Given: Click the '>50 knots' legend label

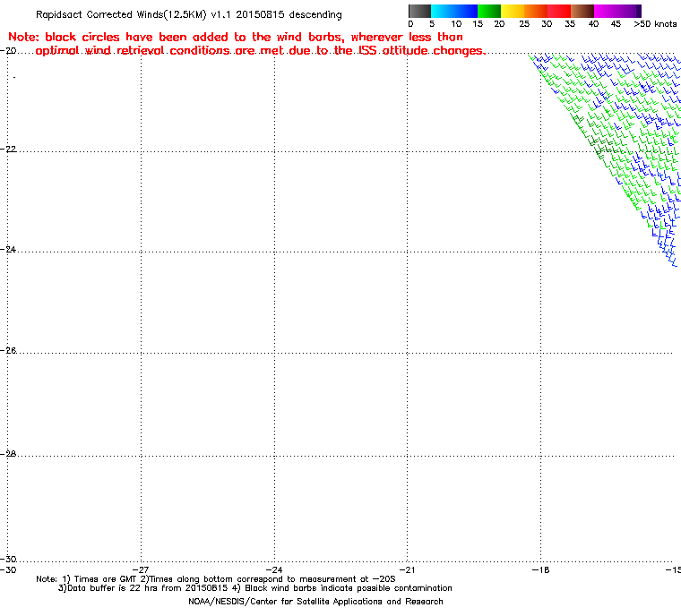Looking at the screenshot, I should point(655,24).
